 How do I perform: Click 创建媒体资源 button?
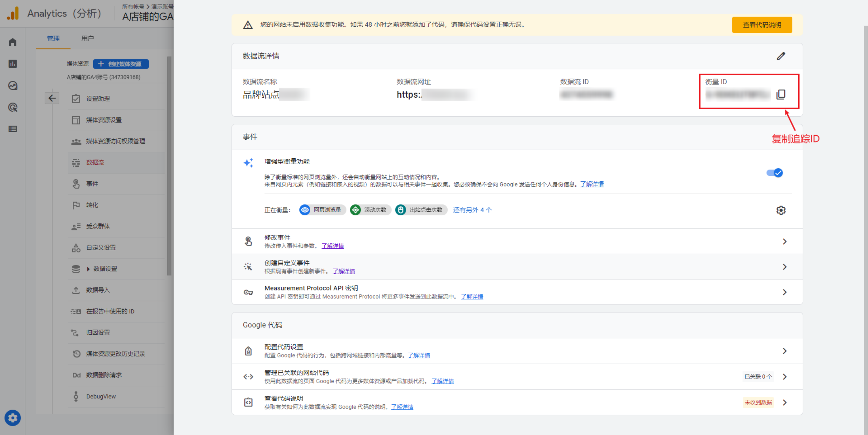(121, 64)
